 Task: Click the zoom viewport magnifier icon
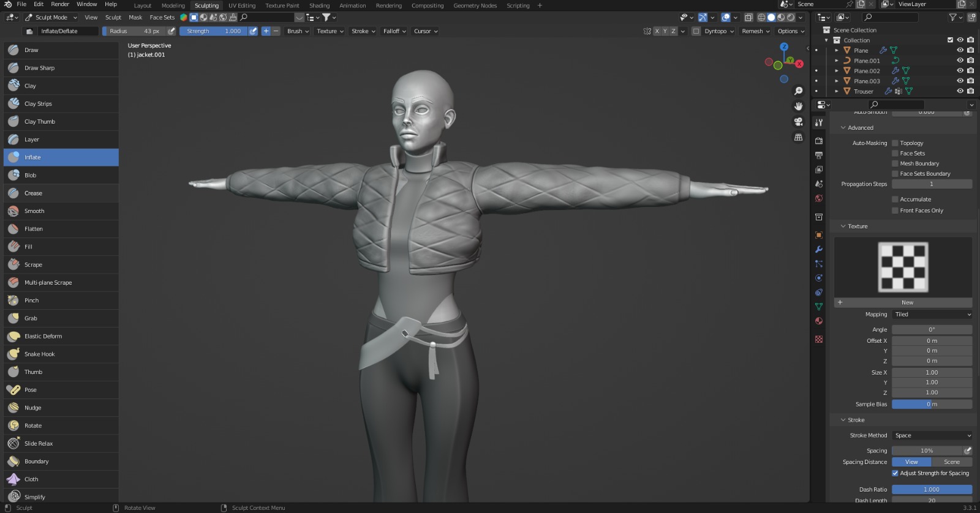(x=798, y=91)
